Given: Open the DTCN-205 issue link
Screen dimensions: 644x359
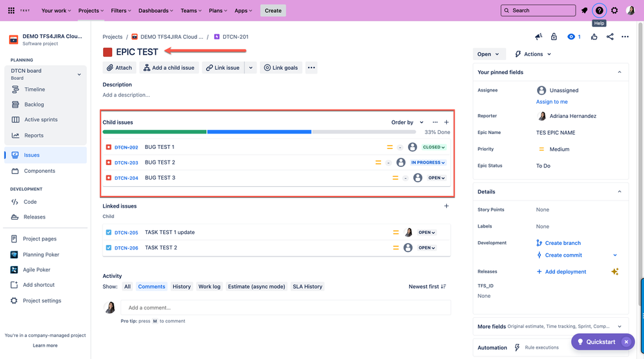Looking at the screenshot, I should [126, 233].
